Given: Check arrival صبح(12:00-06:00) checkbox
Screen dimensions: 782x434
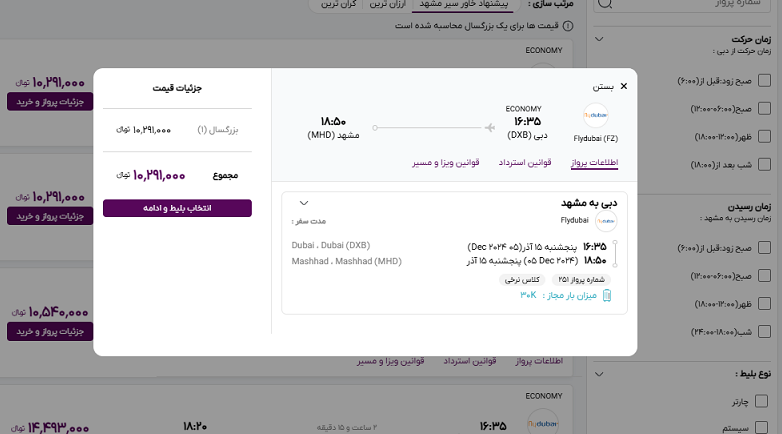Looking at the screenshot, I should pyautogui.click(x=764, y=275).
